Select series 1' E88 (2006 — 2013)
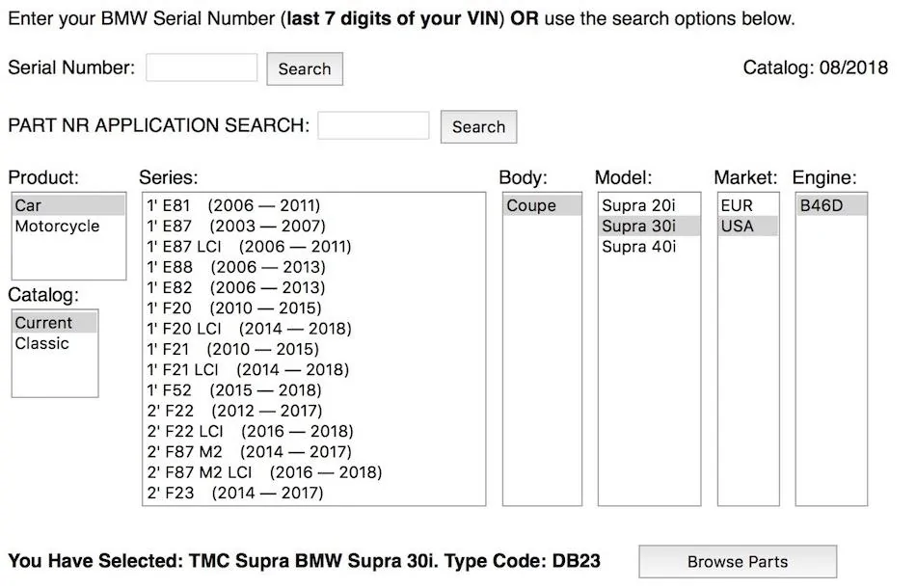The width and height of the screenshot is (916, 588). point(313,267)
